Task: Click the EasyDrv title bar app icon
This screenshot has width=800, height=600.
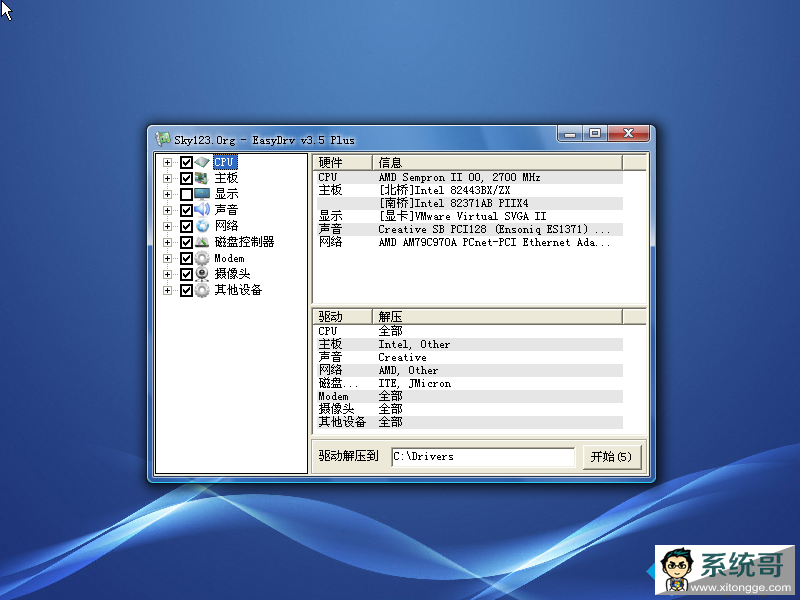Action: click(x=163, y=139)
